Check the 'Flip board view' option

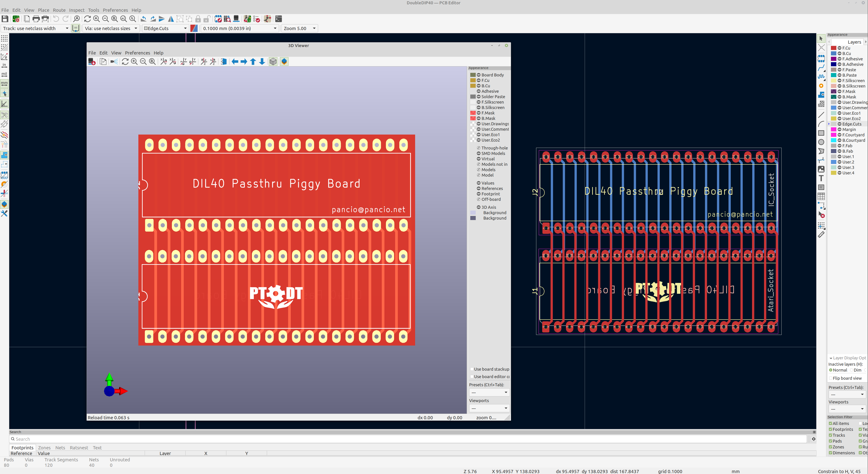click(831, 378)
